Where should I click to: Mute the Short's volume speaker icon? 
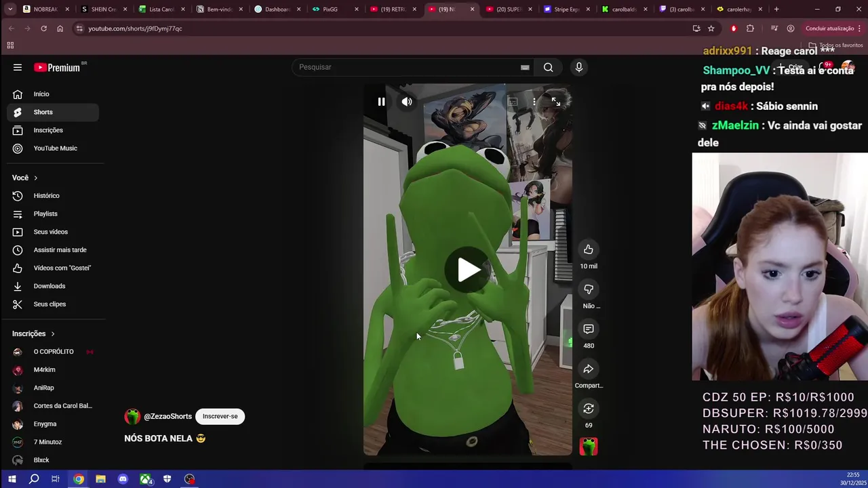click(x=407, y=102)
